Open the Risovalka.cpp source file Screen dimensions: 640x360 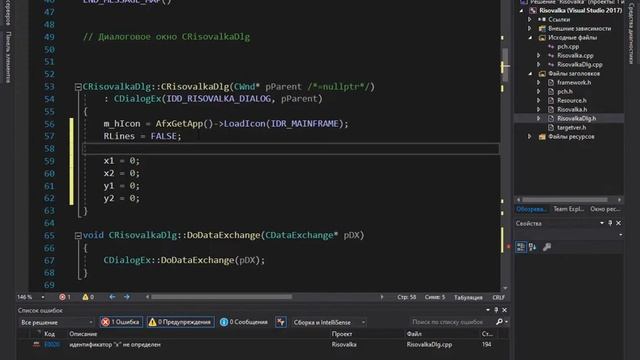point(575,56)
